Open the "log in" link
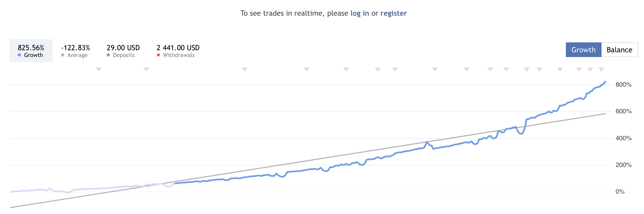This screenshot has height=214, width=644. (359, 13)
